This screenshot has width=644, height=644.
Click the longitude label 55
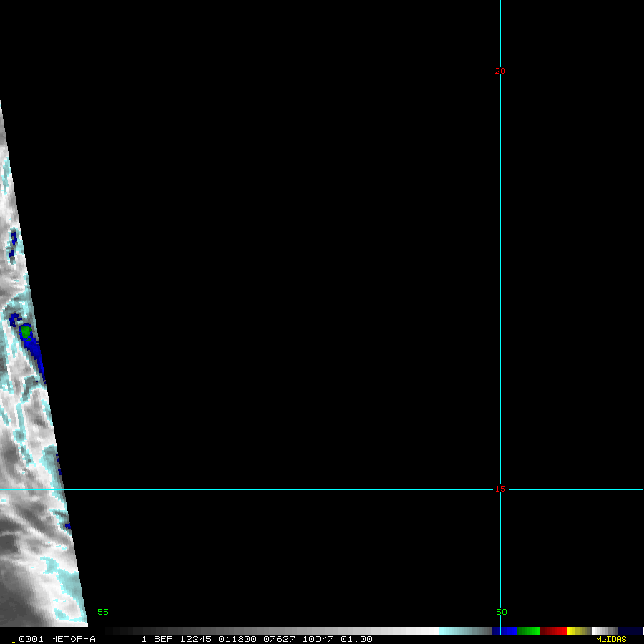[x=103, y=612]
